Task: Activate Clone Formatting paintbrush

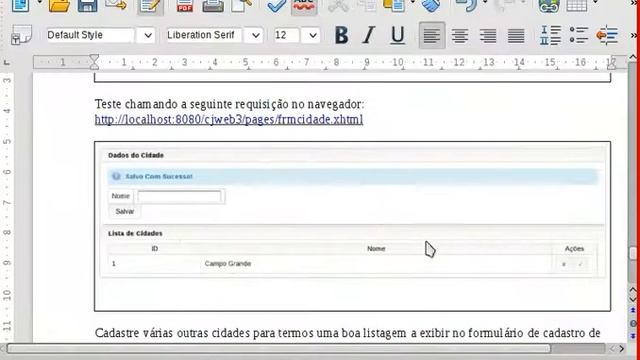Action: (431, 6)
